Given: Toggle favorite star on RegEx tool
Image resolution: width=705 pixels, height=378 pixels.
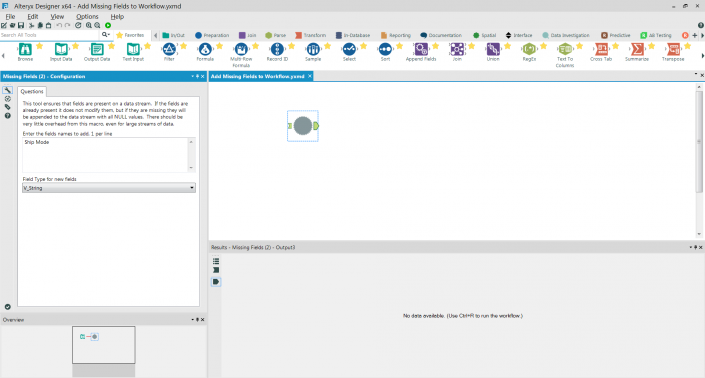Looking at the screenshot, I should point(543,46).
